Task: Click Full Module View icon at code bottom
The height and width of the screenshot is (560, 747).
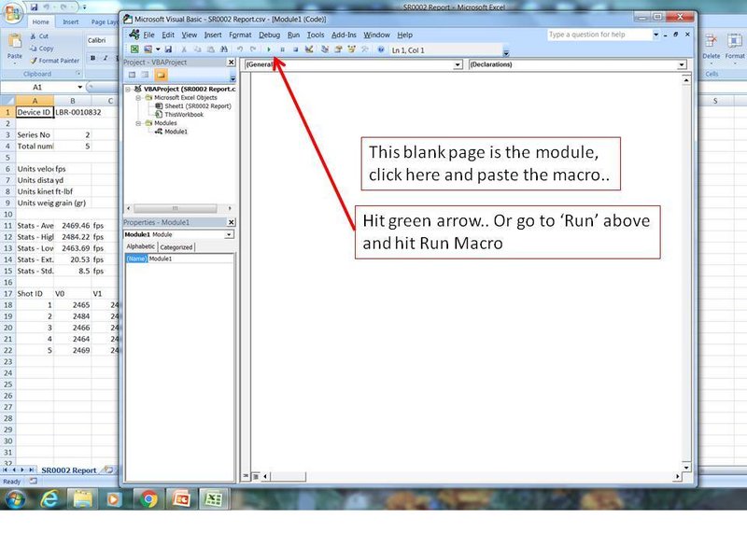Action: [x=256, y=476]
